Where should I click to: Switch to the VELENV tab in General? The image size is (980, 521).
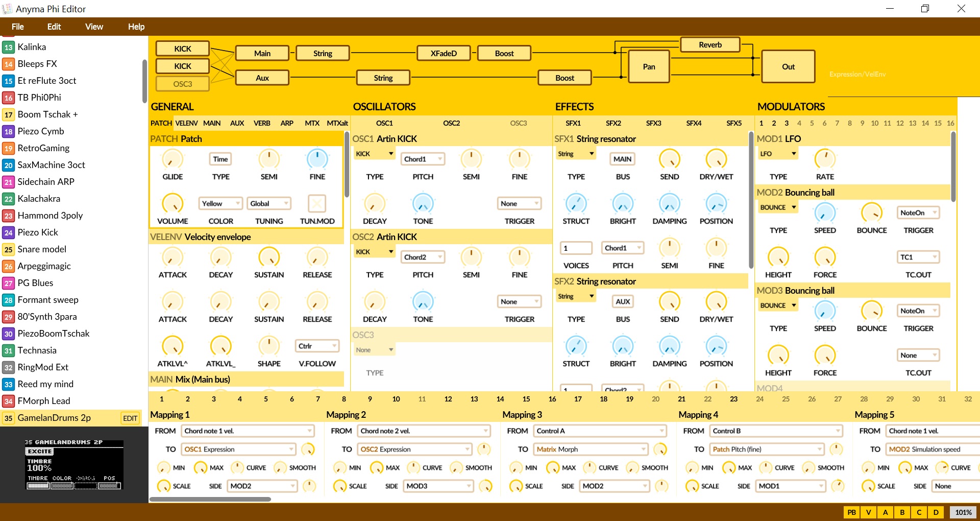pyautogui.click(x=186, y=123)
